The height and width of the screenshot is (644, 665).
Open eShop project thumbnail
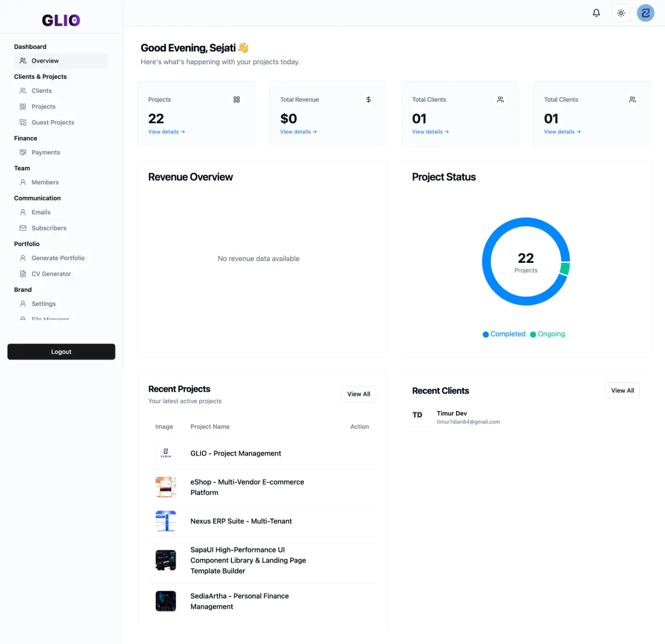166,487
